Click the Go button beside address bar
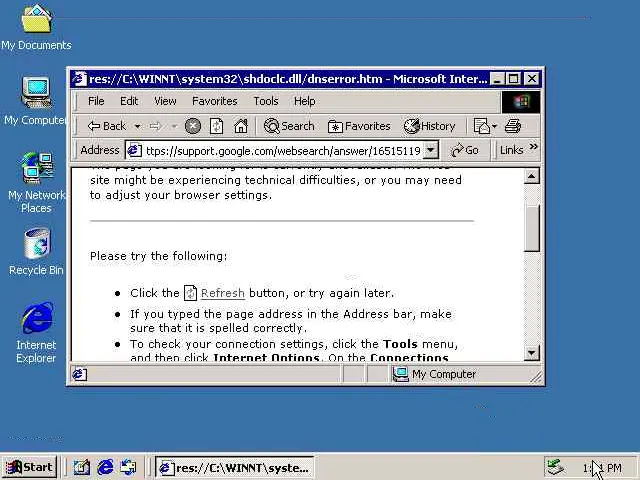 tap(464, 150)
